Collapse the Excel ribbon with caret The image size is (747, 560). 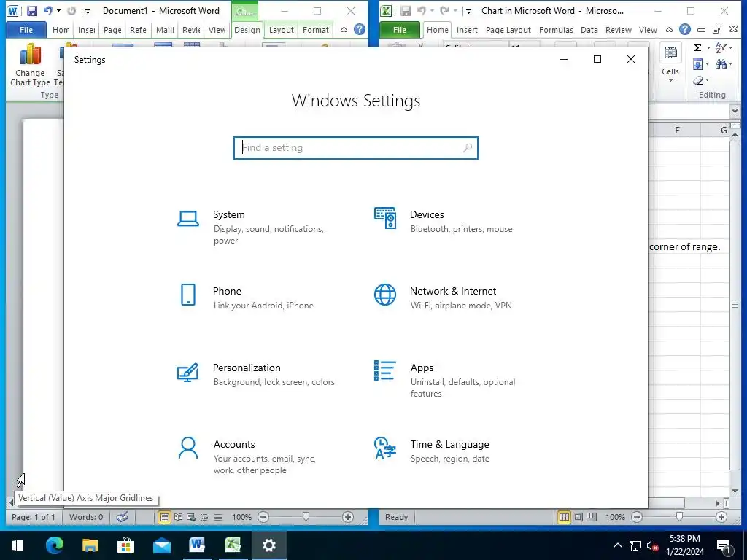click(670, 29)
